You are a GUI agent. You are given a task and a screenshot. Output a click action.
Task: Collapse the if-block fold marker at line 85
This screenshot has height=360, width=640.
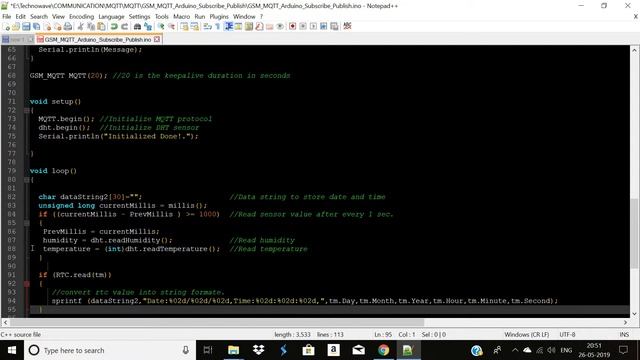[x=27, y=223]
